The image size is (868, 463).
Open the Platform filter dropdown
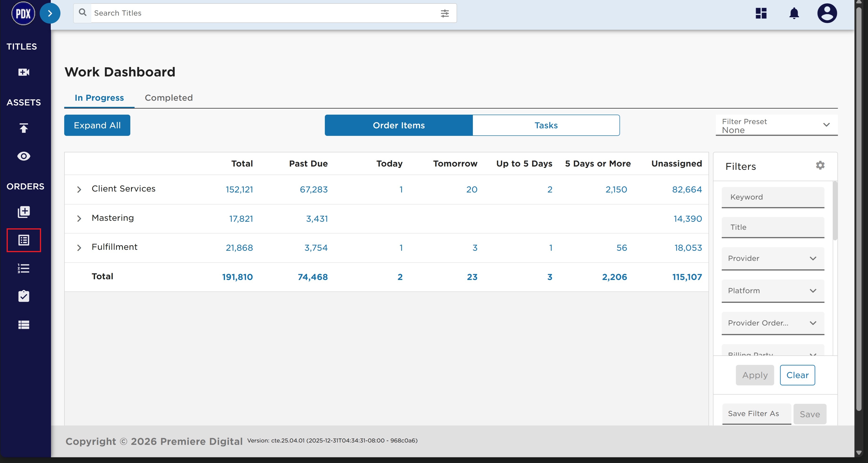pos(773,291)
